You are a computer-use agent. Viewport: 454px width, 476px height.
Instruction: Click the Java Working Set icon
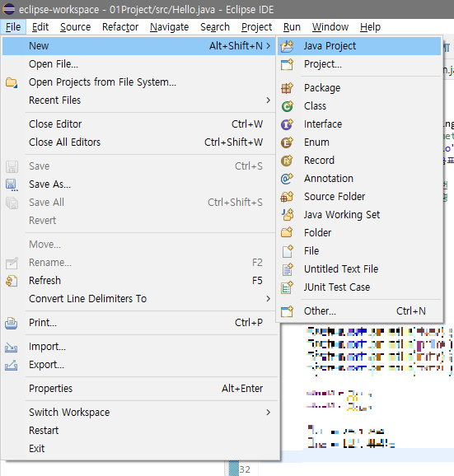287,215
